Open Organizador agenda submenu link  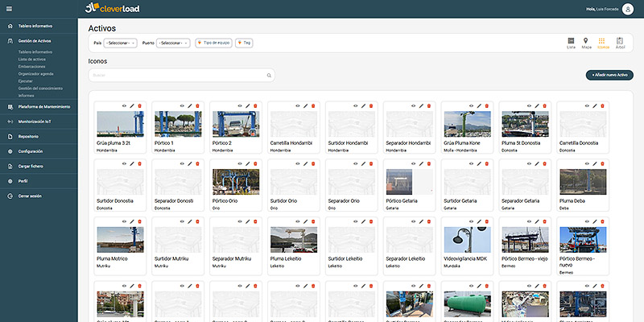[x=35, y=74]
